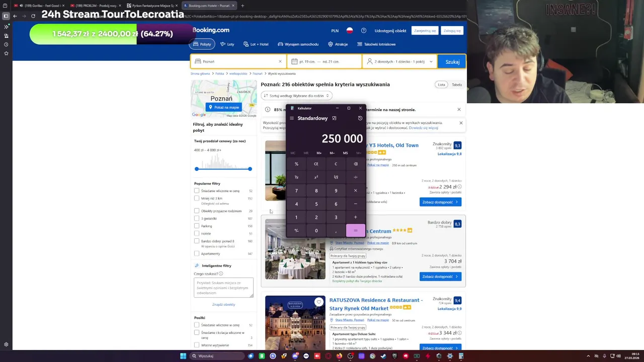Image resolution: width=644 pixels, height=362 pixels.
Task: Click the Calculator plus key
Action: [356, 217]
